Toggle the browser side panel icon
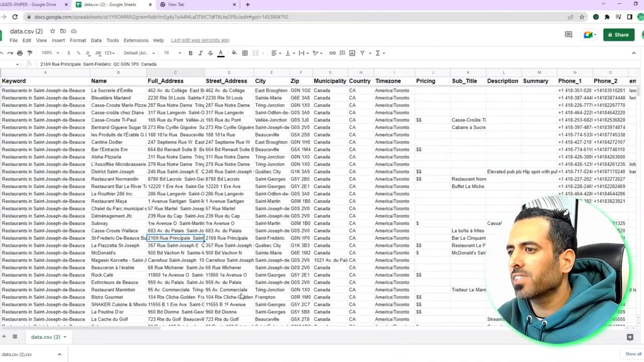This screenshot has height=362, width=644. [629, 17]
